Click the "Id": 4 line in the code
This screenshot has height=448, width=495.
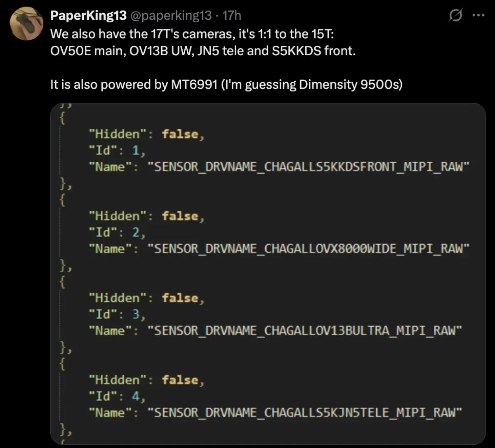[x=117, y=396]
